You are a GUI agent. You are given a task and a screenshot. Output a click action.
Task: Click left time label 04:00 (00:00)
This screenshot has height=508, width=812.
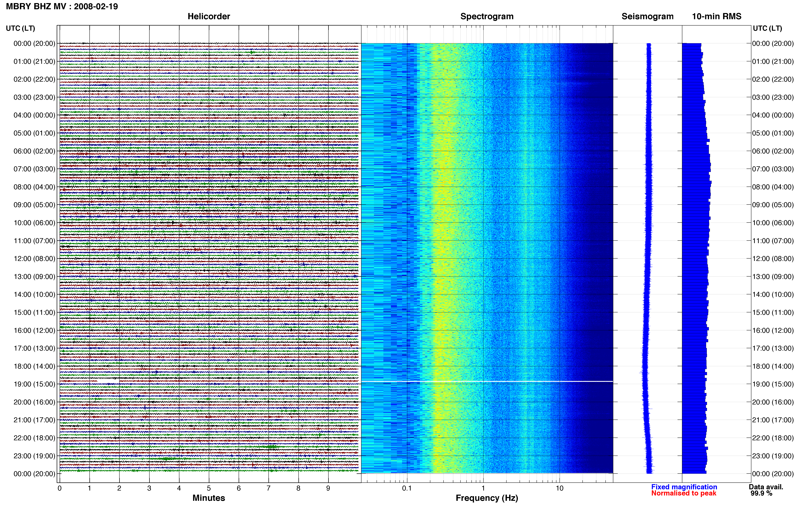(x=34, y=115)
